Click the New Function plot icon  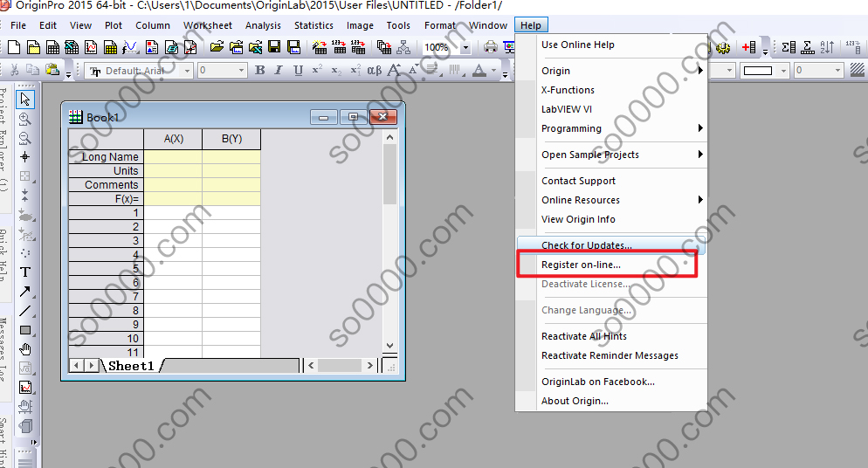point(130,47)
